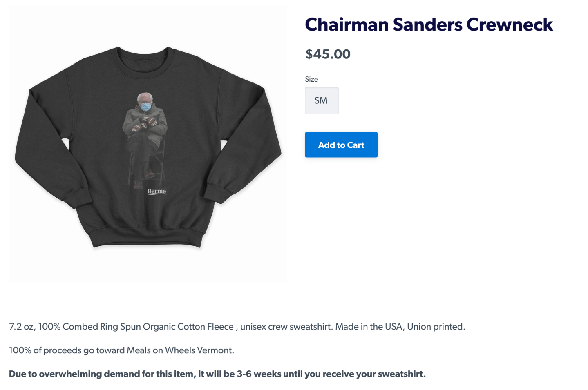The height and width of the screenshot is (390, 588).
Task: Click the blue face mask in the graphic
Action: coord(146,107)
